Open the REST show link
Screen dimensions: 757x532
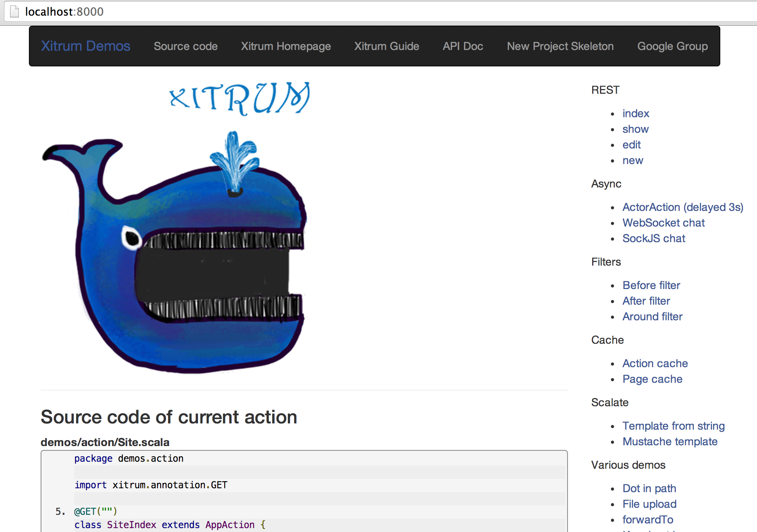(x=636, y=129)
